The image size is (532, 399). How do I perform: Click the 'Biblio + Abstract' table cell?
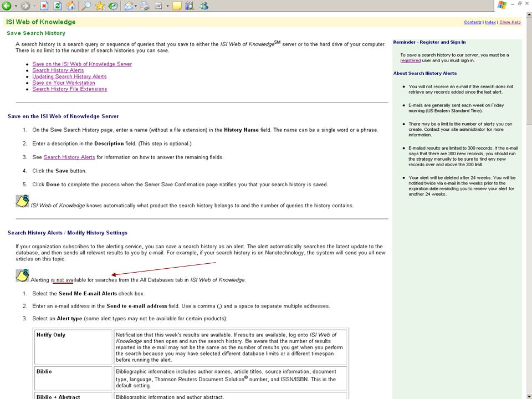[x=73, y=396]
